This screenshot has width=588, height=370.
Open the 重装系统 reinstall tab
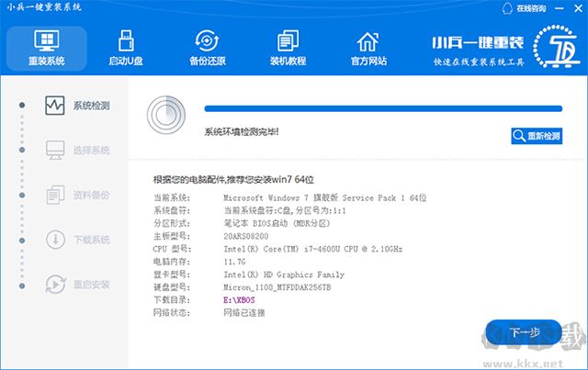[x=47, y=49]
